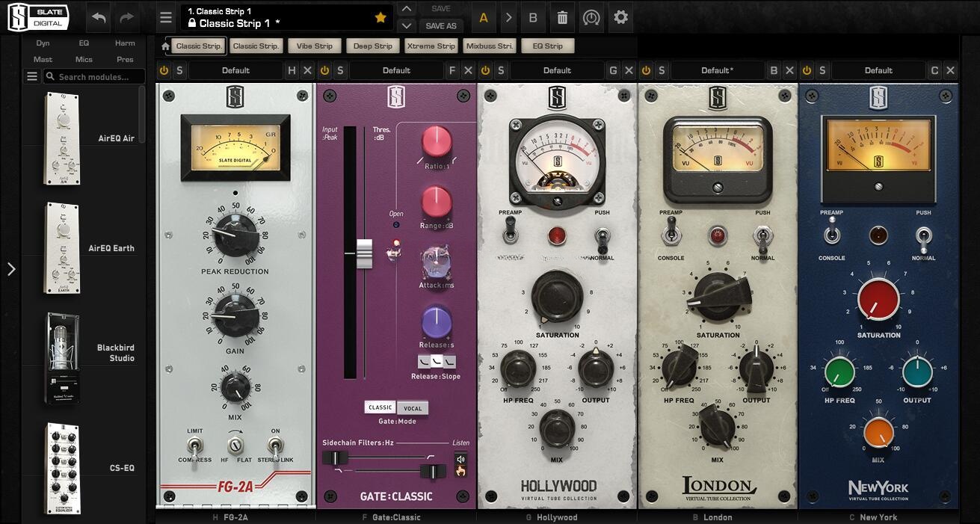Screen dimensions: 980x524
Task: Click the Hollywood G slot letter button
Action: (x=613, y=70)
